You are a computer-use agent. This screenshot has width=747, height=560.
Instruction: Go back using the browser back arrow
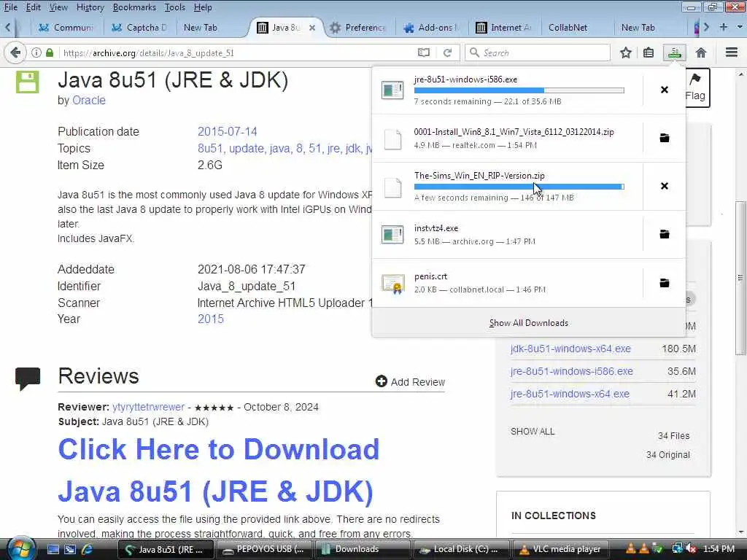coord(15,52)
